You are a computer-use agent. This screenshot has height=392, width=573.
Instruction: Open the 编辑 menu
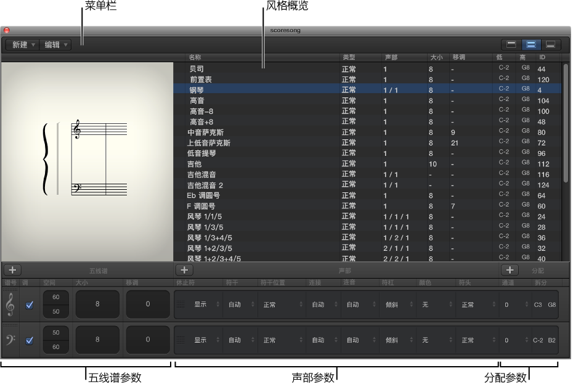55,44
